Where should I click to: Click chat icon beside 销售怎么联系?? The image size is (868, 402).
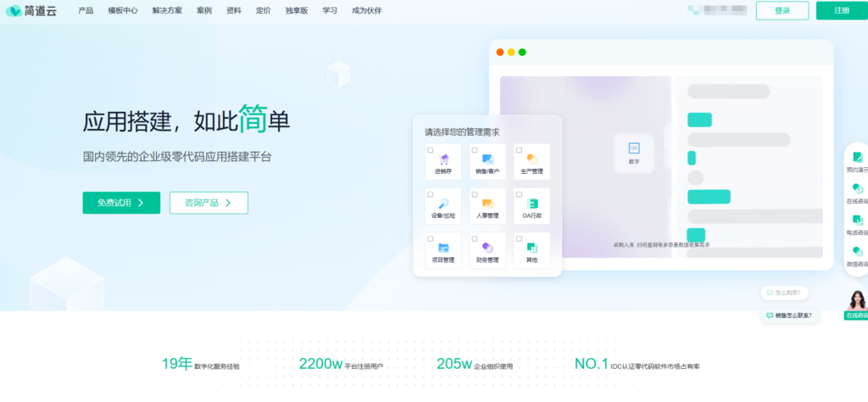[770, 315]
